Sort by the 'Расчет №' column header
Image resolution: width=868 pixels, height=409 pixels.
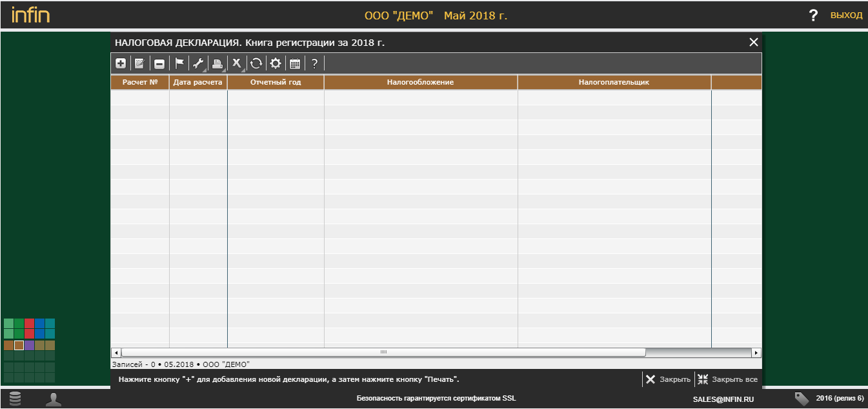coord(140,82)
